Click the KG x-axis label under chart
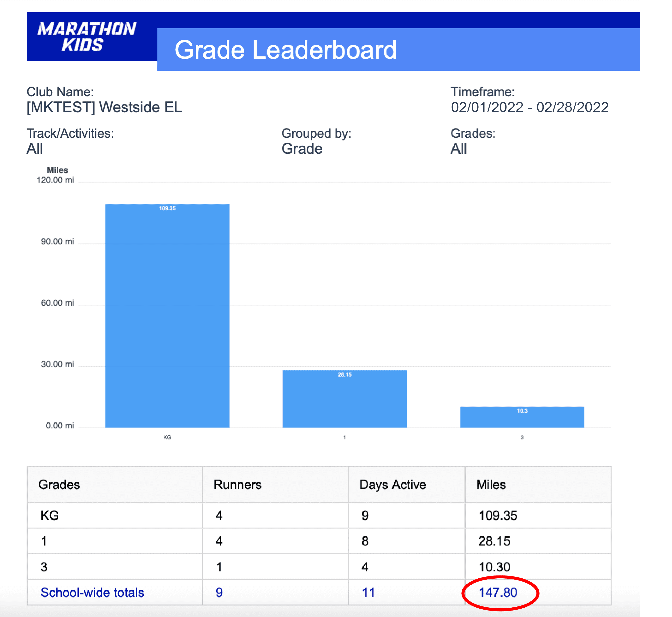This screenshot has width=672, height=617. pyautogui.click(x=167, y=437)
